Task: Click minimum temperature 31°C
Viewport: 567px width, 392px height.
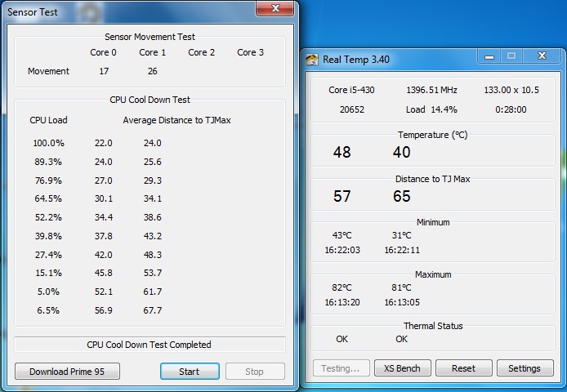Action: pyautogui.click(x=402, y=235)
